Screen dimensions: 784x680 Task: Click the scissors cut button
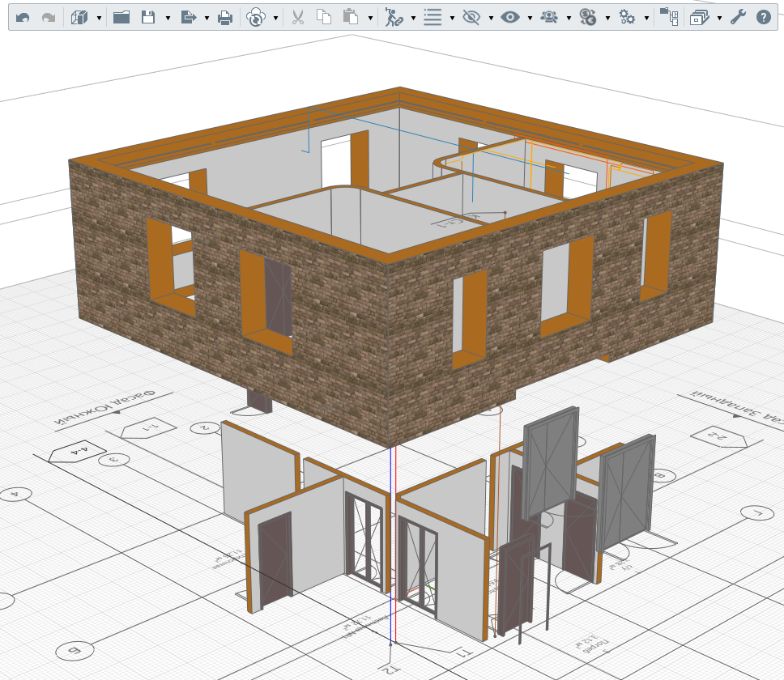tap(298, 18)
